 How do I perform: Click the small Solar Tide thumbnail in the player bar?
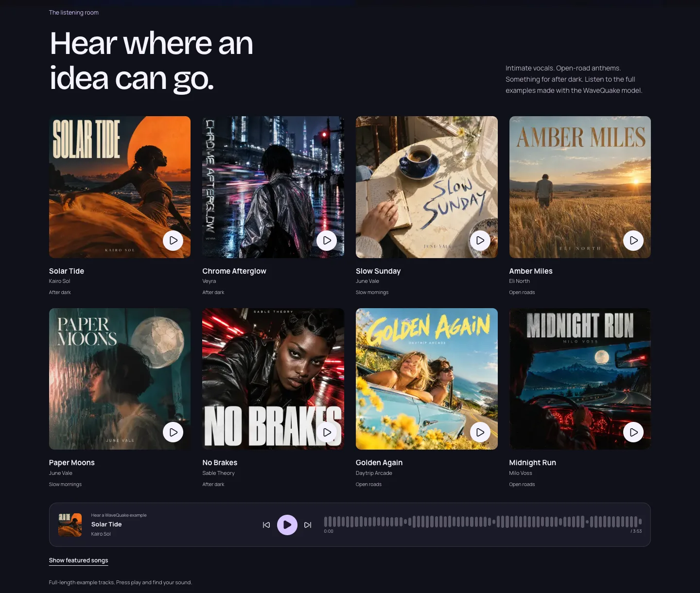pyautogui.click(x=70, y=525)
